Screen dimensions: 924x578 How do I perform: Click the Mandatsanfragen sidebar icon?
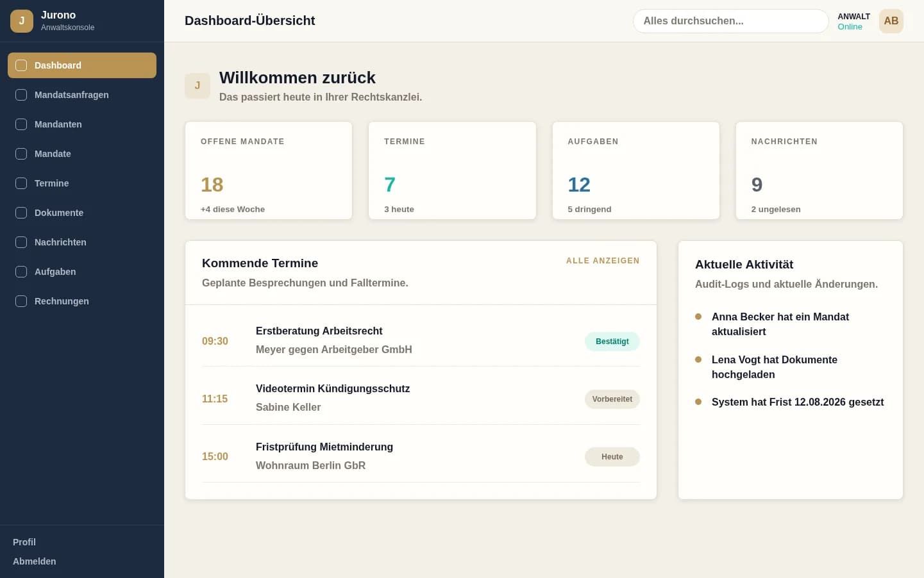point(21,95)
